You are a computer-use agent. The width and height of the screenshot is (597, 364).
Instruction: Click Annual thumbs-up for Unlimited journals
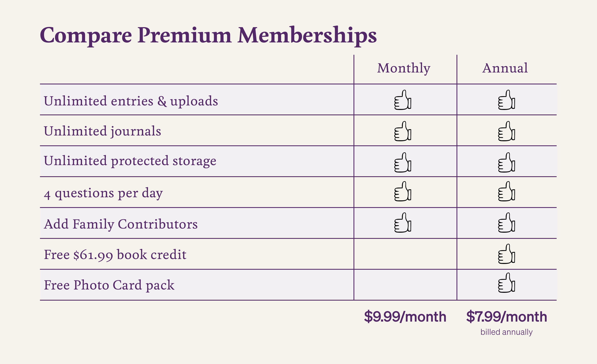coord(506,131)
